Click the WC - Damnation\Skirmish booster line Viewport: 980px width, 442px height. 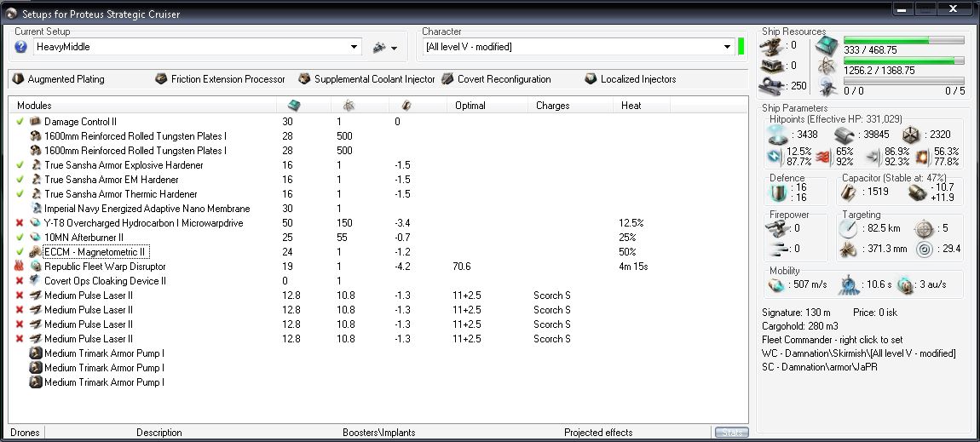(859, 353)
